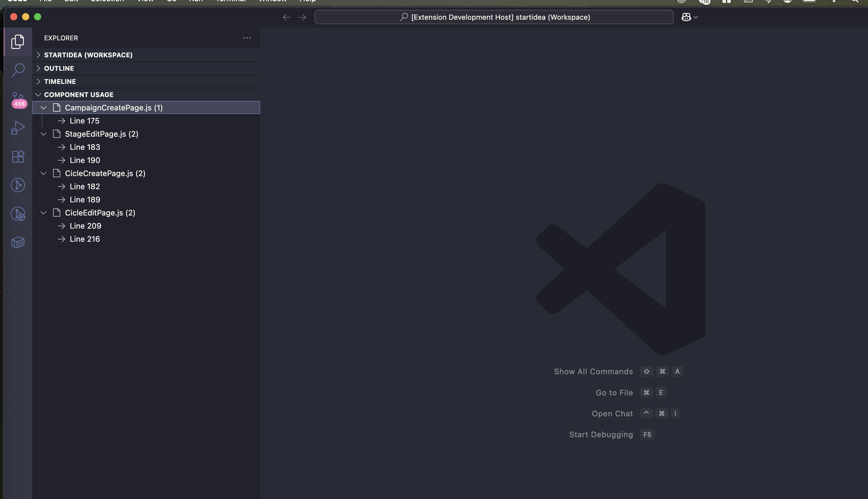Open Copilot dropdown arrow in title bar
This screenshot has height=499, width=868.
(696, 17)
